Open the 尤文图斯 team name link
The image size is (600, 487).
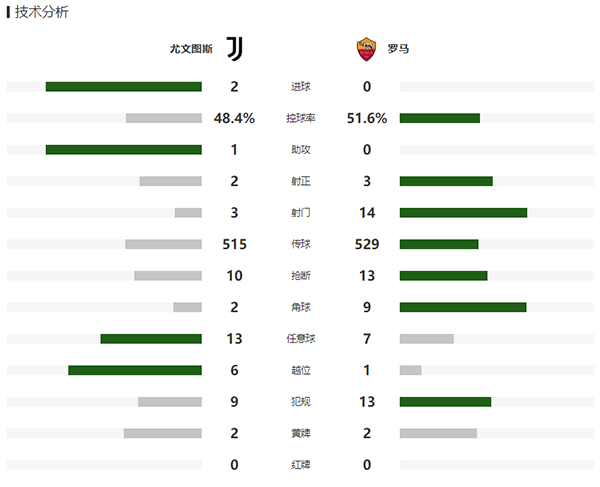[x=191, y=48]
